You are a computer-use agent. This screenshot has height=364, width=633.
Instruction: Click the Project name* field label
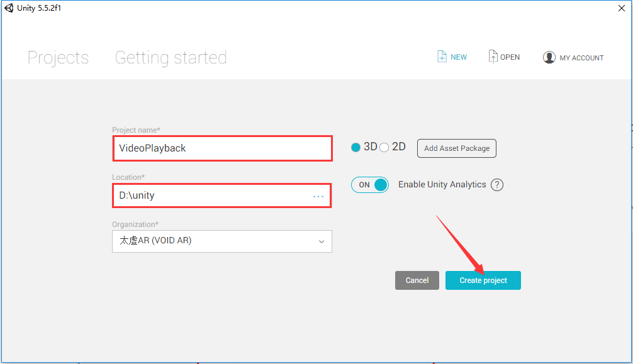pyautogui.click(x=136, y=130)
